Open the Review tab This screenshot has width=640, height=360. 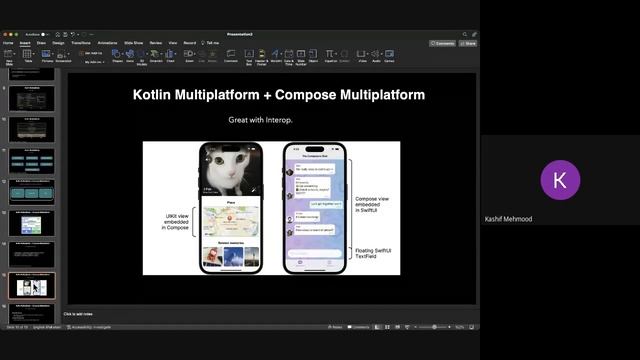click(x=156, y=43)
